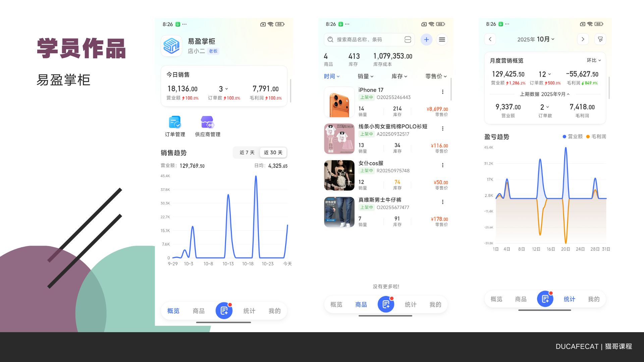This screenshot has height=362, width=644.
Task: Tap green download status icon in statistics screen
Action: pyautogui.click(x=501, y=24)
